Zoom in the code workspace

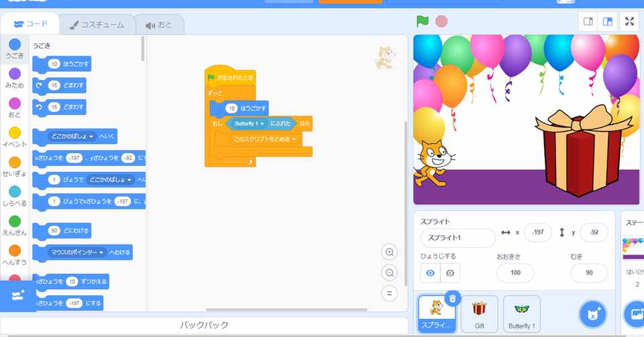pos(389,252)
